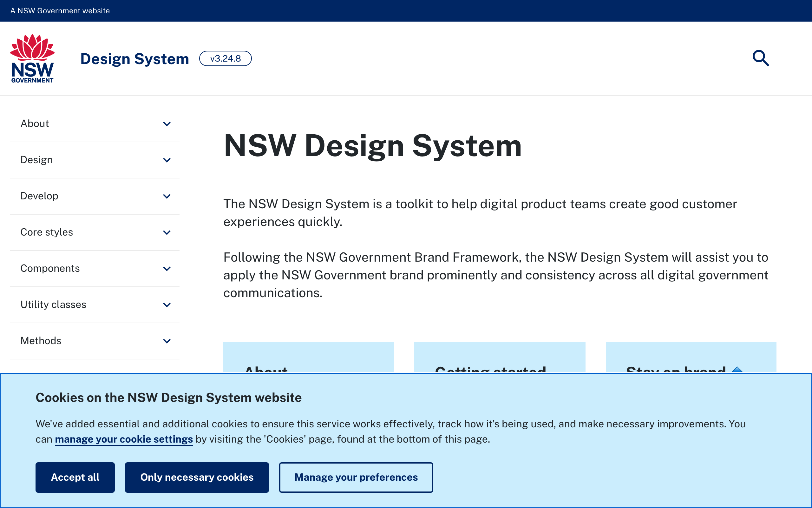Expand the Core styles chevron
Screen dimensions: 812x508
click(167, 232)
